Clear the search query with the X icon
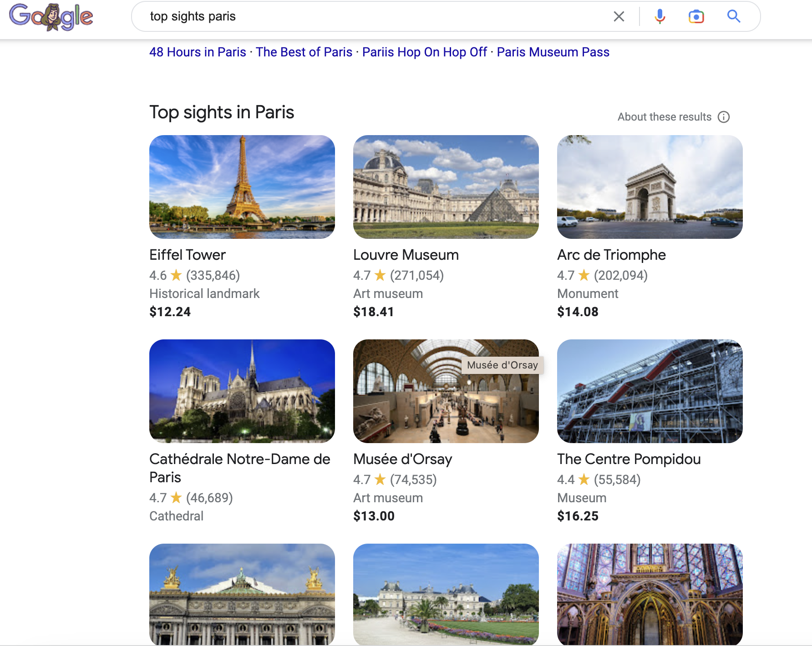The image size is (812, 646). click(x=619, y=16)
